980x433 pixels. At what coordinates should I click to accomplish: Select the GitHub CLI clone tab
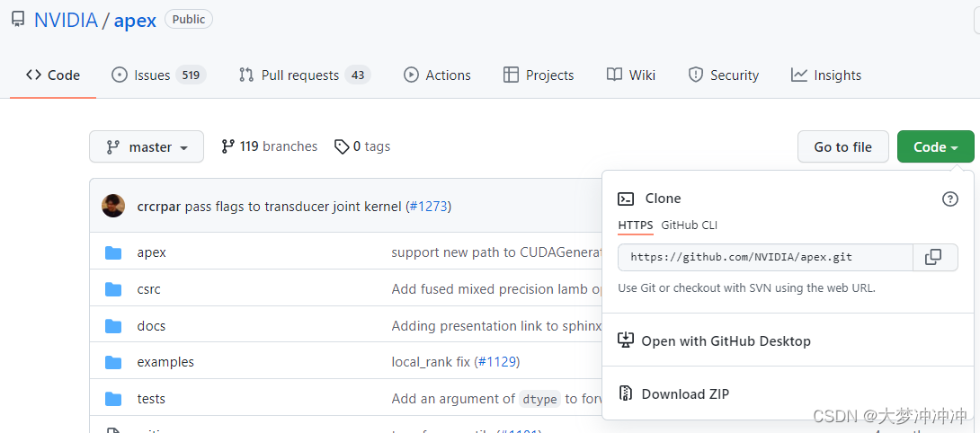click(689, 225)
